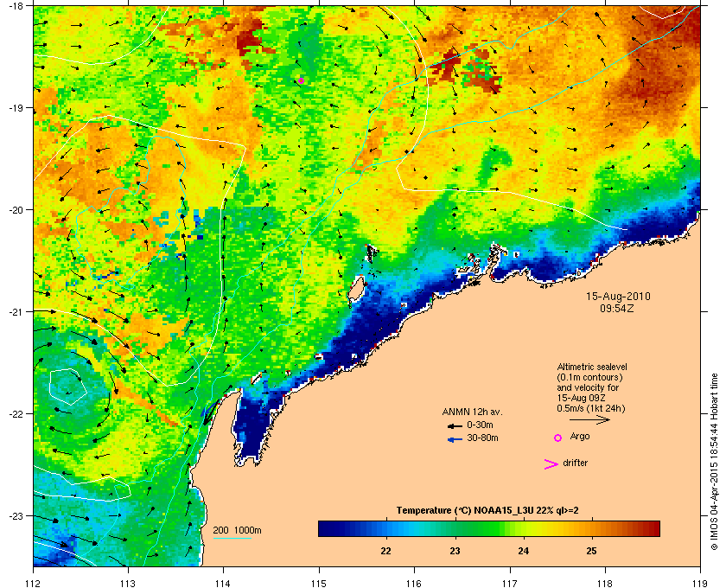Screen dimensions: 726x588
Task: Click 'and velocity for' legend text
Action: [x=588, y=387]
